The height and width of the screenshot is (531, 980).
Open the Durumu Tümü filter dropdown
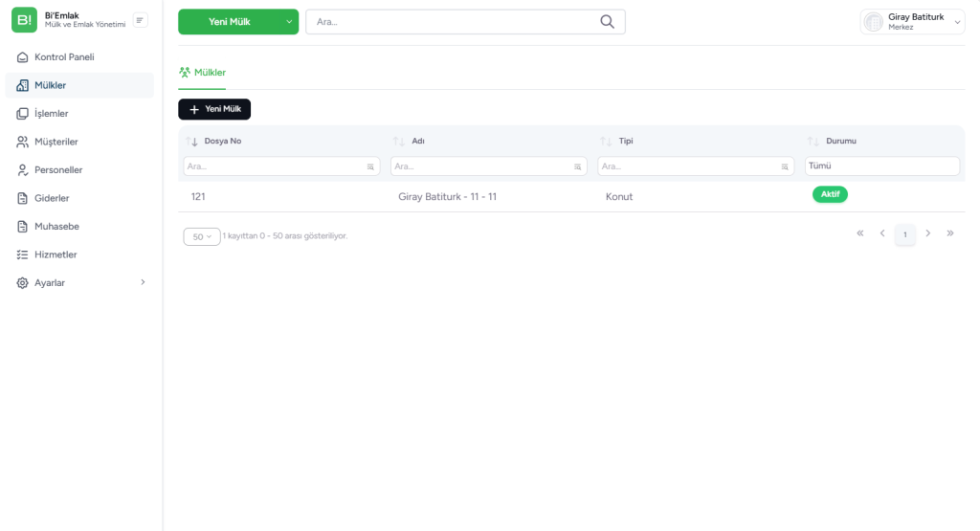[881, 166]
